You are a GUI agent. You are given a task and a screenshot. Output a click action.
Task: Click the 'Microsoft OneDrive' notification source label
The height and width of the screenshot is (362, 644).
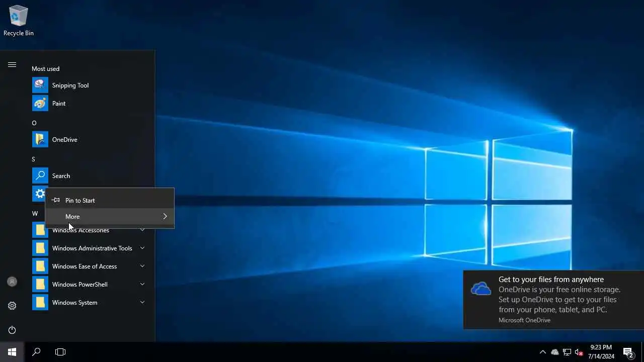tap(524, 320)
